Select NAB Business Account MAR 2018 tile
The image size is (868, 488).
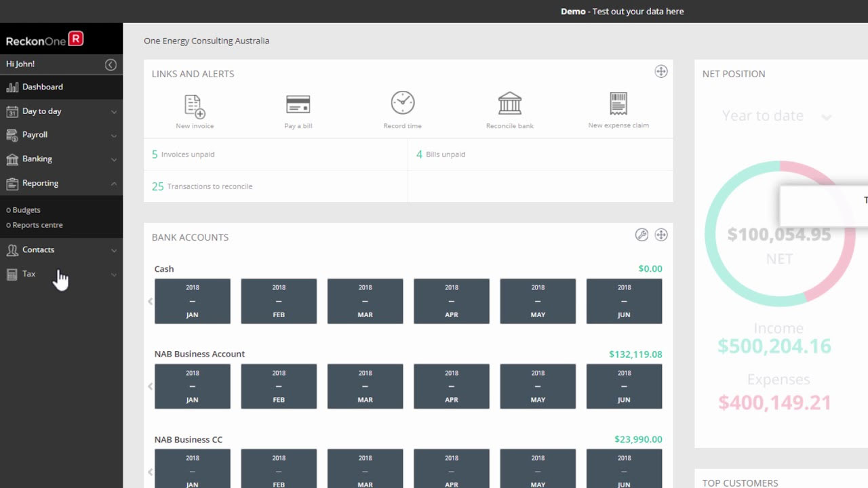click(x=366, y=386)
